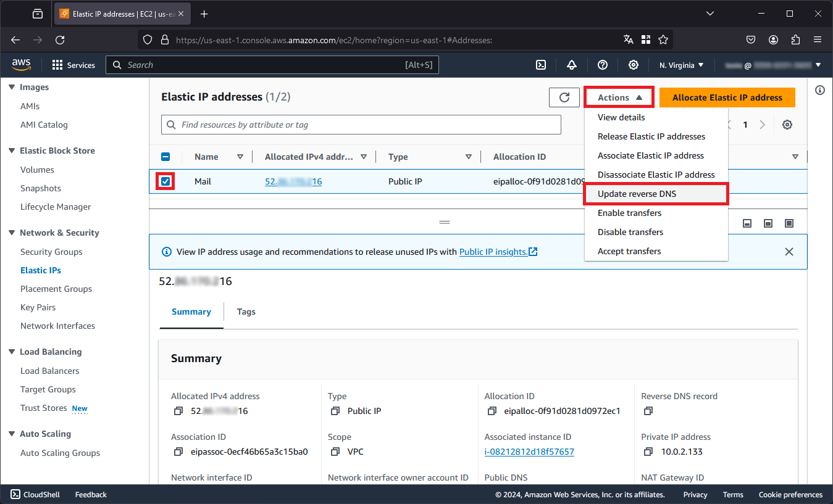
Task: Click the AWS Search field
Action: click(272, 65)
